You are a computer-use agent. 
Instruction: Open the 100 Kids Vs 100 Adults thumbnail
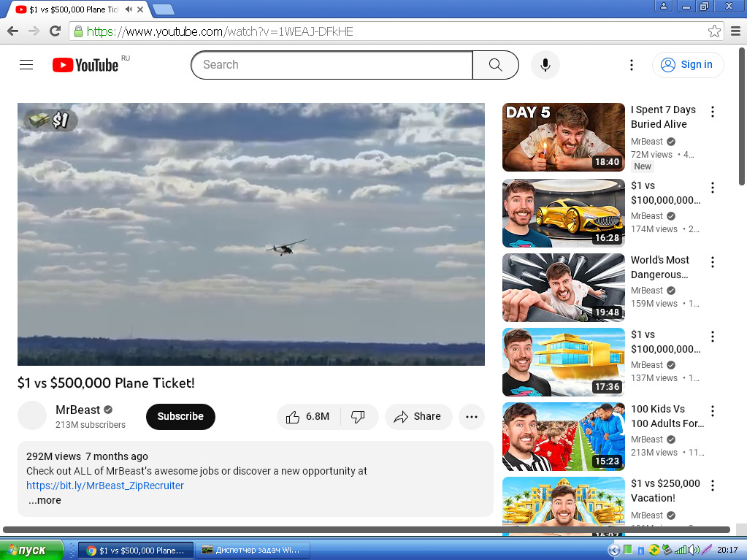(564, 437)
